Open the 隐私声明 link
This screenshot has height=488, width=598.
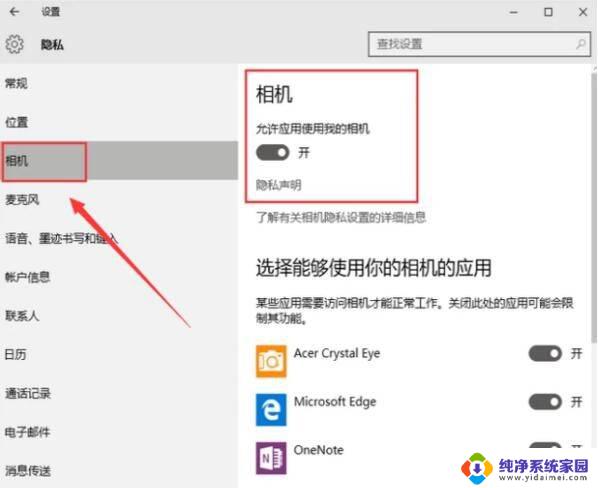pos(278,185)
